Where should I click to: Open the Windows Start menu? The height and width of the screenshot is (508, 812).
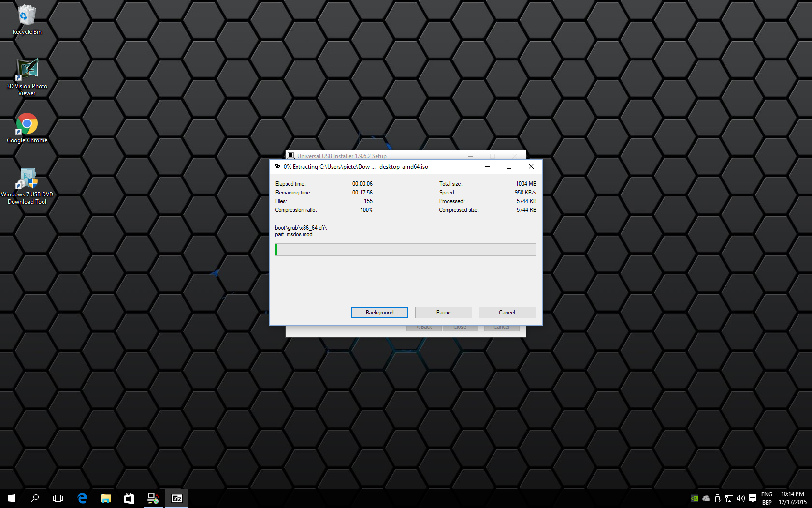(x=12, y=498)
